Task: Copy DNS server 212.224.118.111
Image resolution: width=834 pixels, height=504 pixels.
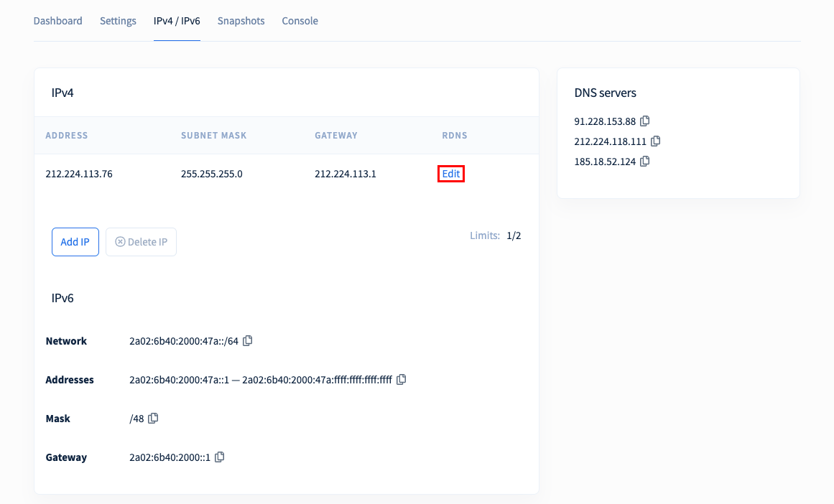Action: click(655, 141)
